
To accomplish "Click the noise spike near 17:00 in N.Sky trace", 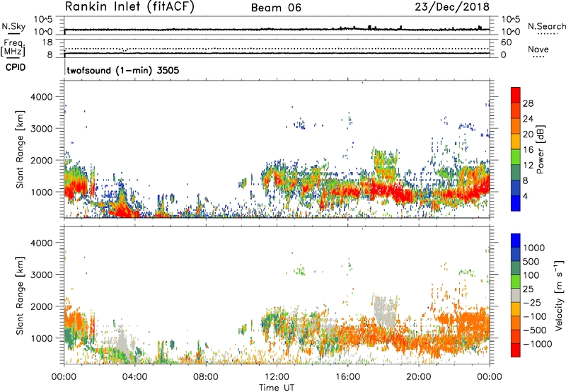I will click(369, 27).
